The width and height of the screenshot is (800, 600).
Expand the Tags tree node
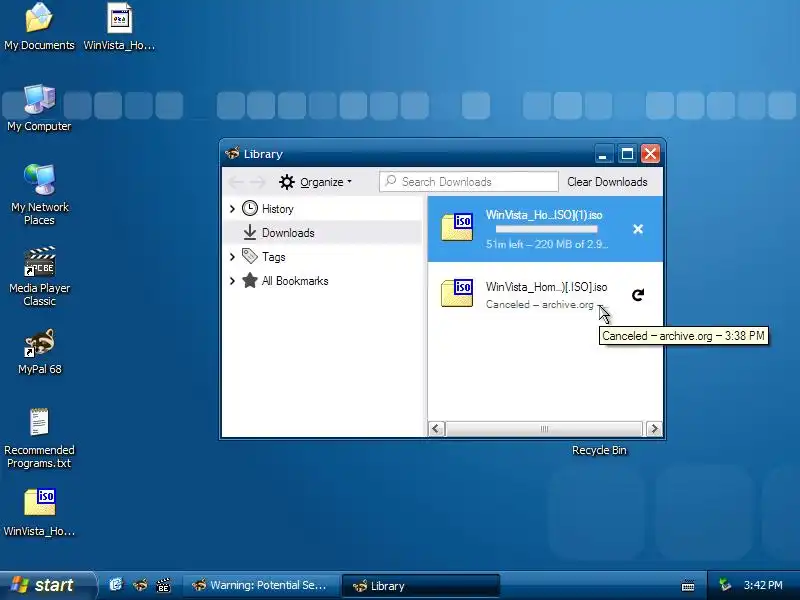pos(233,257)
